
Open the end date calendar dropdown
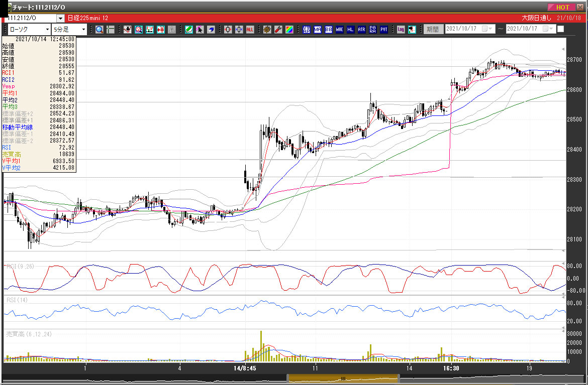548,29
